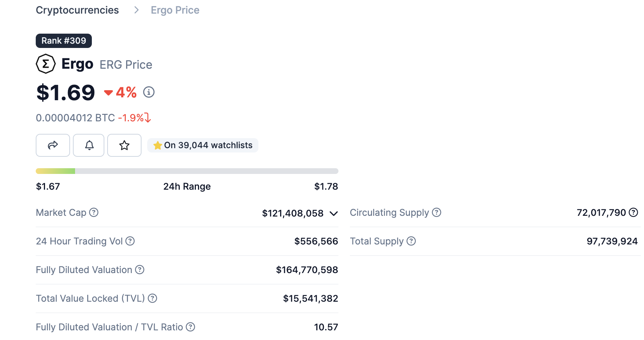This screenshot has height=340, width=644.
Task: Click the bell price alert icon
Action: click(89, 145)
